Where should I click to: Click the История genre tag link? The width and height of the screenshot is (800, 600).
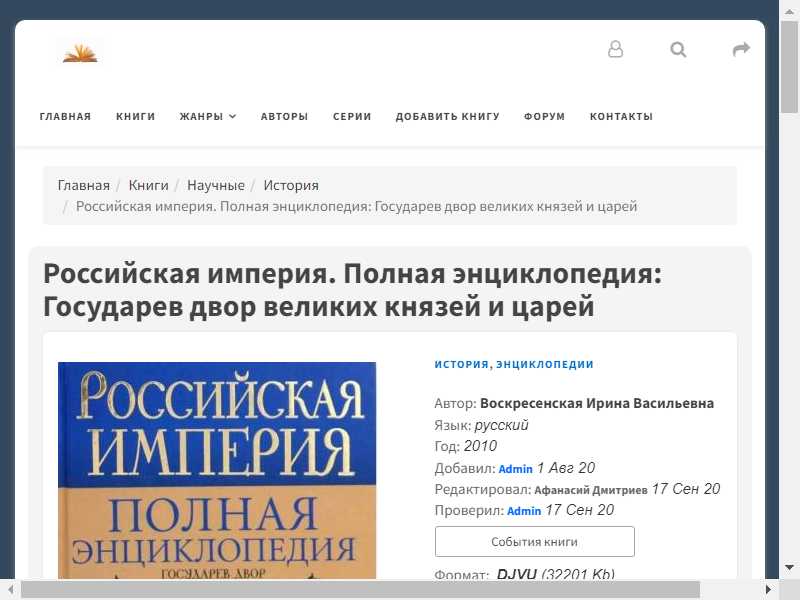click(x=462, y=364)
